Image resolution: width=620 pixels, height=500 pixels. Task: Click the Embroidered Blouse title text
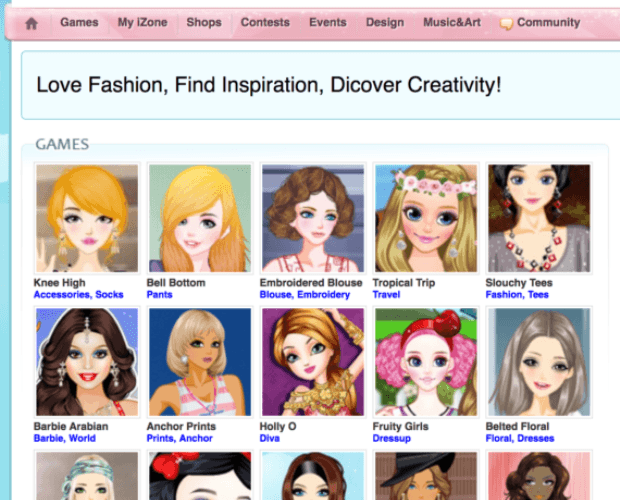tap(311, 283)
